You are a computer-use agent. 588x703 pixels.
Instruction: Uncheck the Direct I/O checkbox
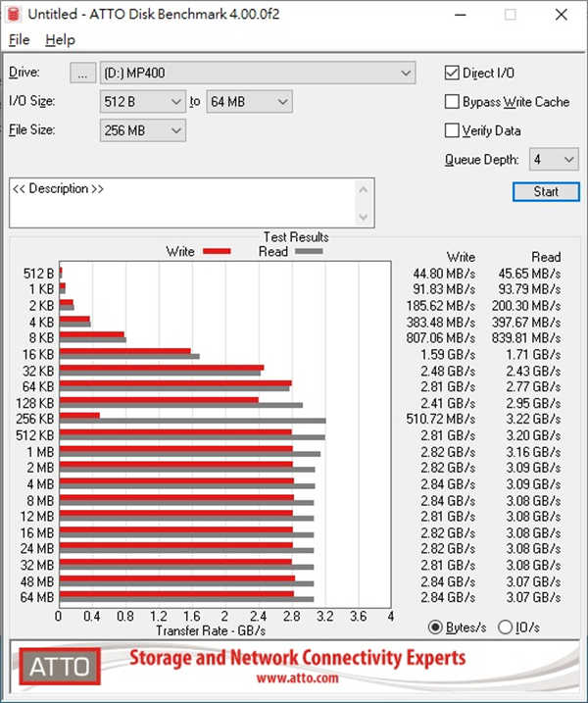452,73
